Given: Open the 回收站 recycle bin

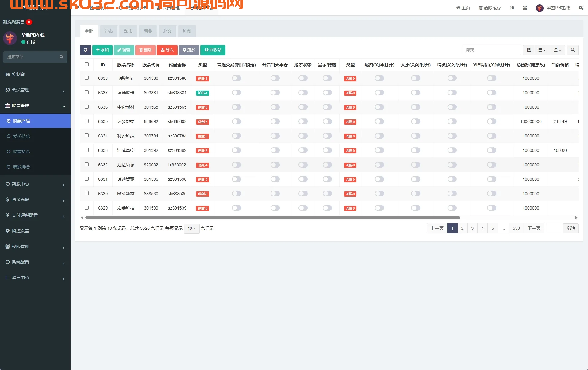Looking at the screenshot, I should coord(213,50).
